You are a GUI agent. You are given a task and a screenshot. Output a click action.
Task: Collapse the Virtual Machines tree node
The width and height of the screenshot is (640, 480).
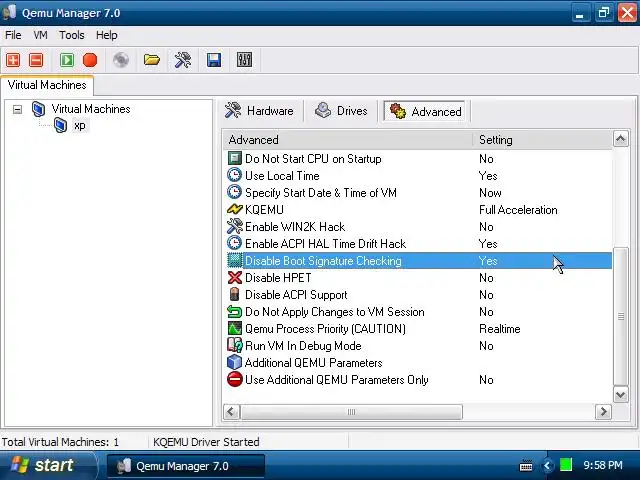[x=17, y=109]
